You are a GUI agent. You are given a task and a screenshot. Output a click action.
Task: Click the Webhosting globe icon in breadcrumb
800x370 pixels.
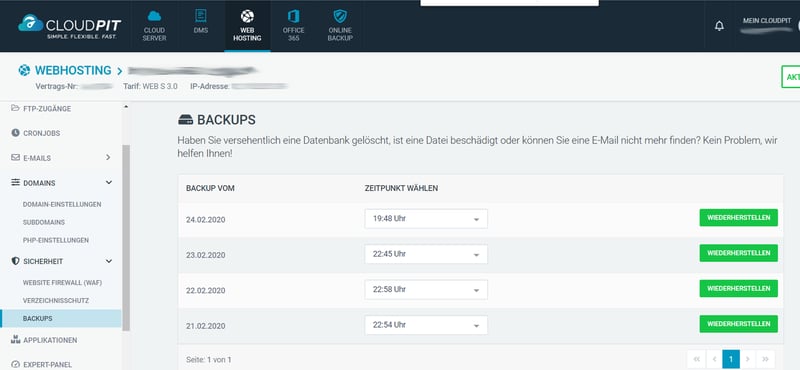tap(24, 70)
